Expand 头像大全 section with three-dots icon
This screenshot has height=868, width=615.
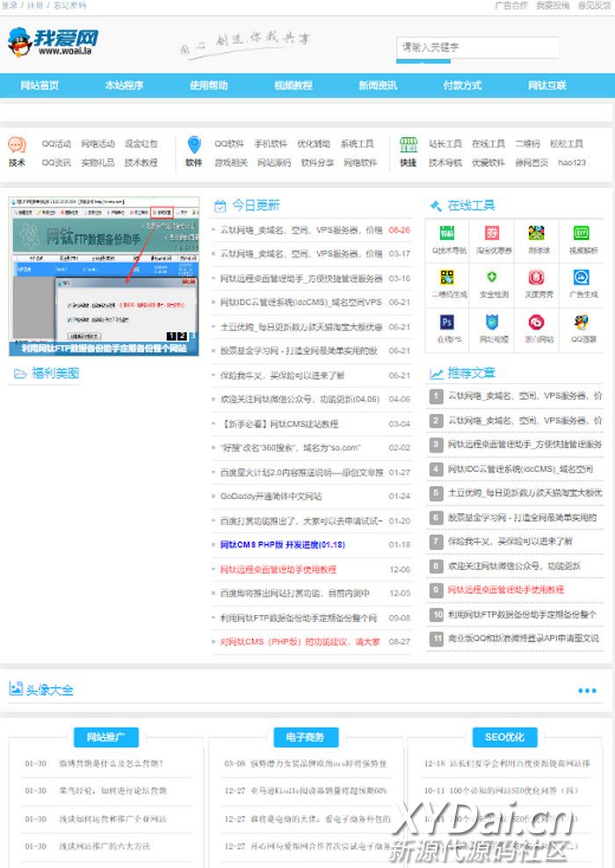pyautogui.click(x=587, y=691)
